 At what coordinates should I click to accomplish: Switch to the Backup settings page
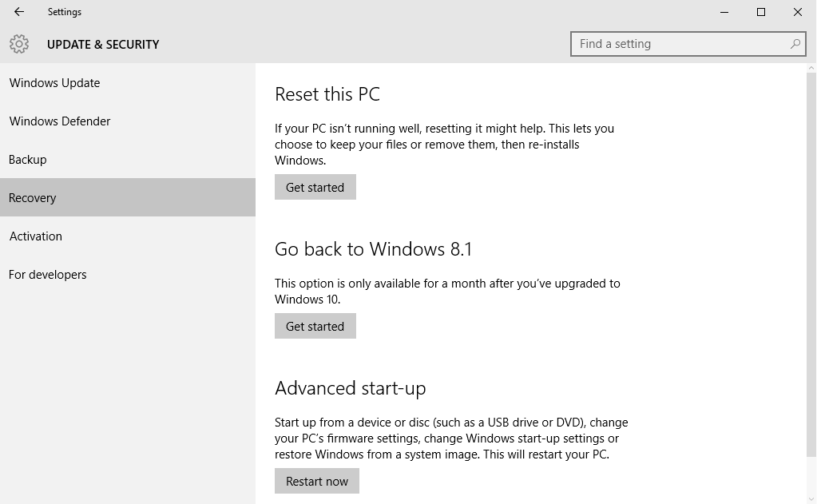click(27, 159)
